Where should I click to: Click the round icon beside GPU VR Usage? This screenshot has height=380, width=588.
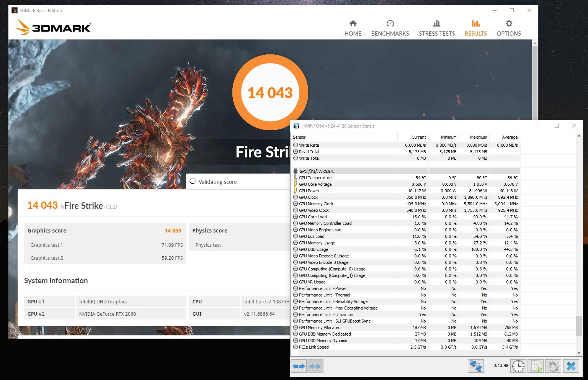(x=296, y=282)
